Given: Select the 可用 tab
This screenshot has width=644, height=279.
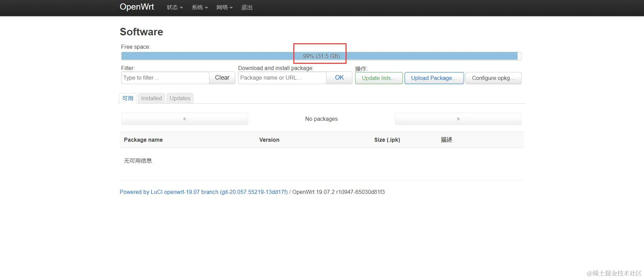Looking at the screenshot, I should tap(128, 98).
